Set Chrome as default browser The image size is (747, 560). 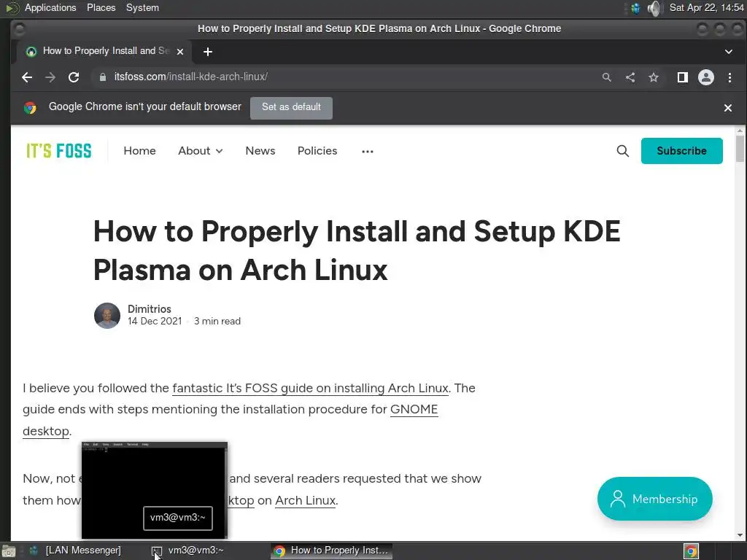(x=291, y=108)
